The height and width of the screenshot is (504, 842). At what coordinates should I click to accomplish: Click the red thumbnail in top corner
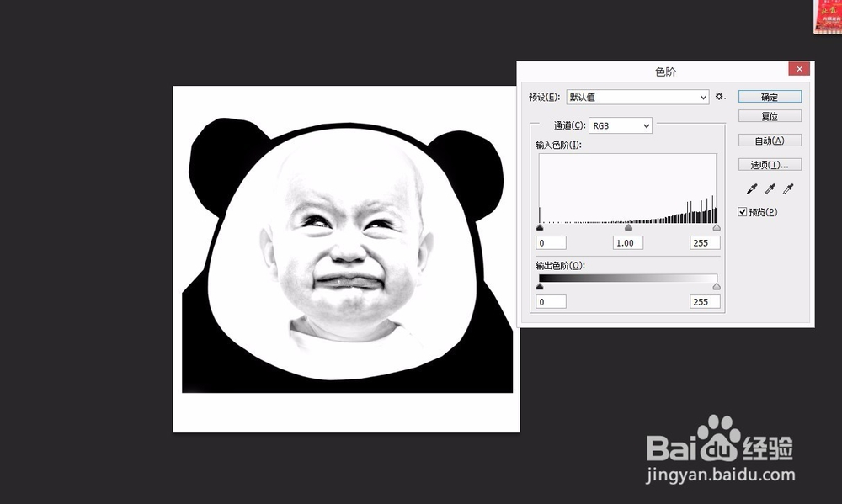coord(828,17)
